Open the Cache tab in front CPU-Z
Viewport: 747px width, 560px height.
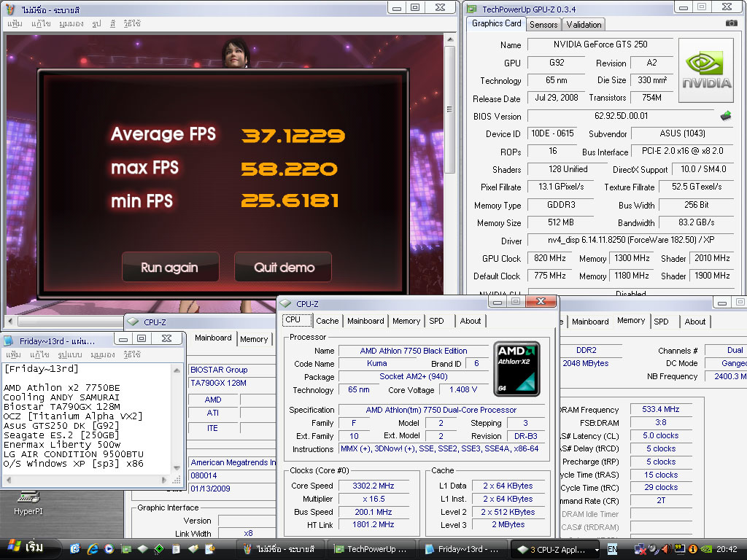coord(328,321)
